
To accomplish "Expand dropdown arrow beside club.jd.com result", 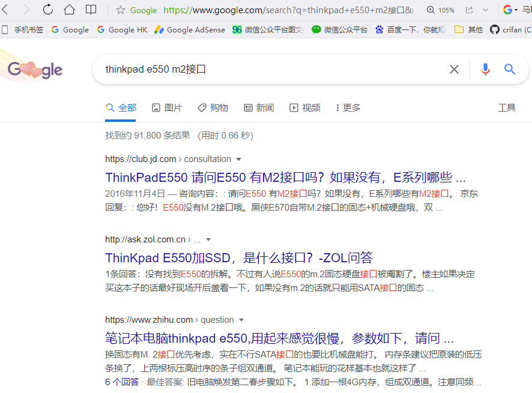I will [x=238, y=160].
